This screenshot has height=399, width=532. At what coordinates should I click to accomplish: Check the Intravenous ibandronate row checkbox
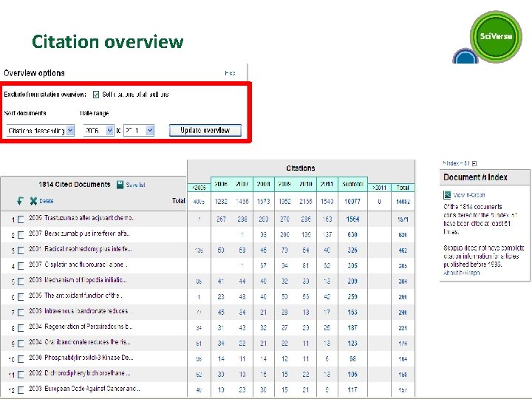(21, 313)
